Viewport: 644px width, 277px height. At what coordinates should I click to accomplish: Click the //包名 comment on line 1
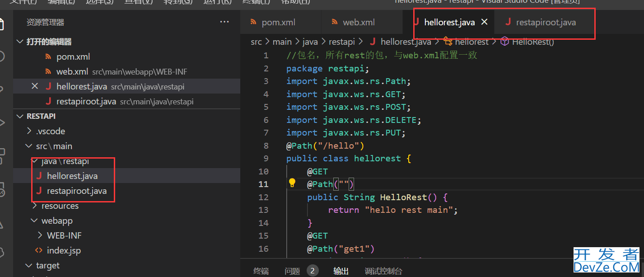[x=382, y=56]
